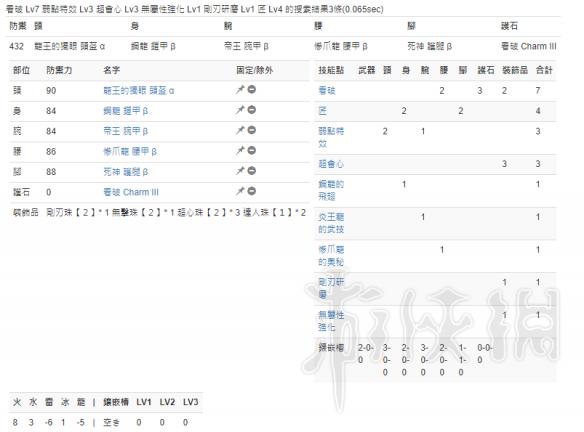Image resolution: width=584 pixels, height=432 pixels.
Task: Exclude the 鋼龍 body armor β piece
Action: (x=252, y=110)
